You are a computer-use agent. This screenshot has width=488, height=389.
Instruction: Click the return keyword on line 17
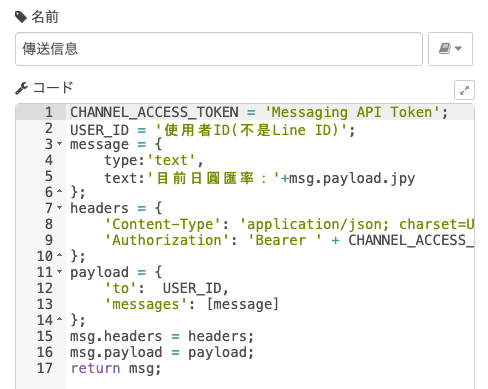click(95, 368)
